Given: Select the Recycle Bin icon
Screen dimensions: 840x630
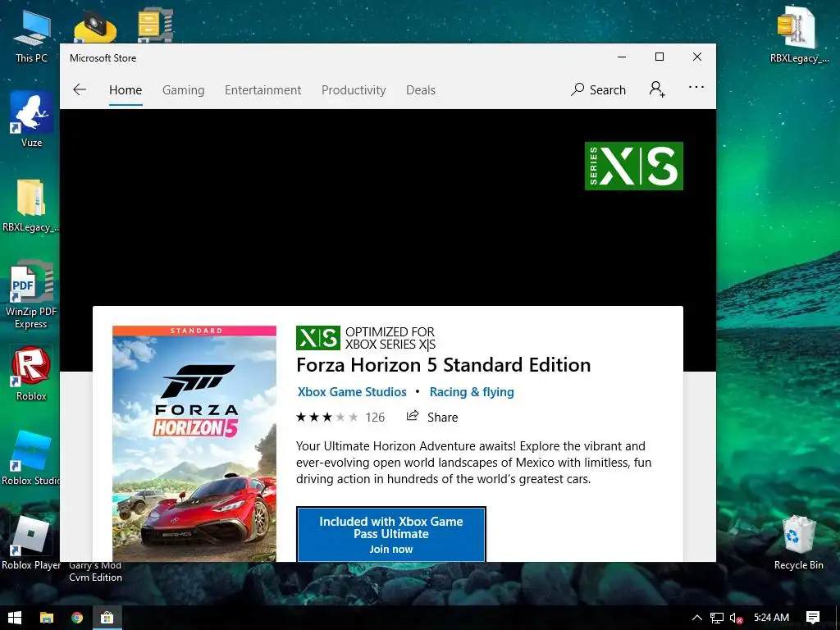Looking at the screenshot, I should (798, 543).
